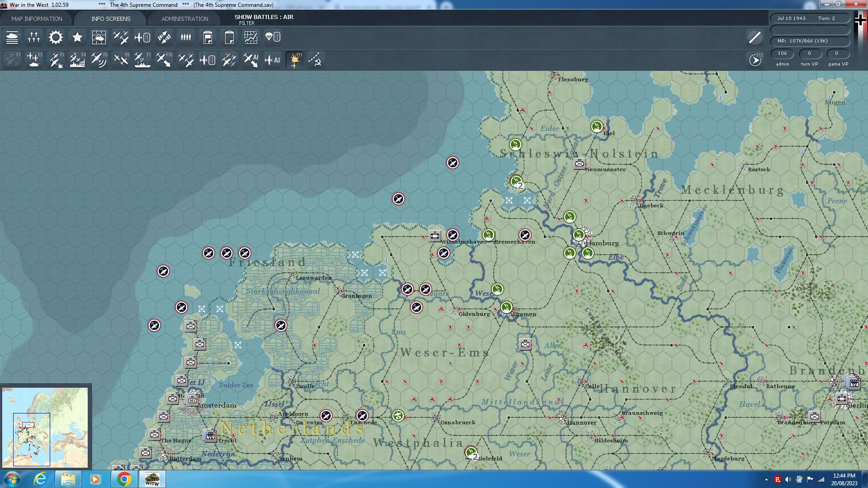The image size is (868, 488).
Task: Open the losses (grave crosses) screen
Action: click(x=34, y=38)
